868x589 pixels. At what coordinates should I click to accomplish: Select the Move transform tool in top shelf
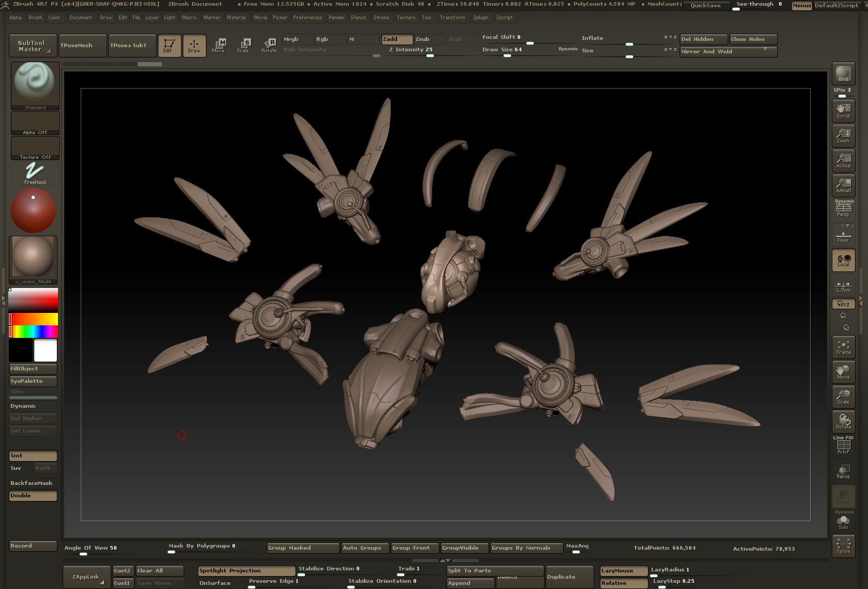(x=218, y=46)
